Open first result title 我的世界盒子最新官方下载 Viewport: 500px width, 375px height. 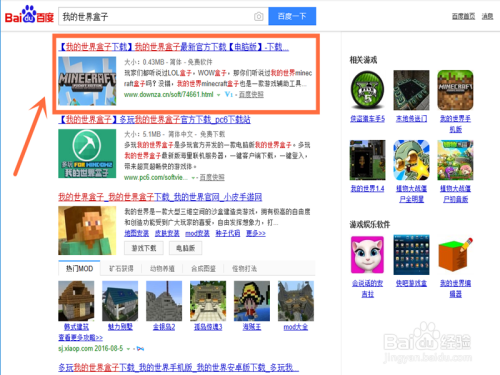(174, 47)
